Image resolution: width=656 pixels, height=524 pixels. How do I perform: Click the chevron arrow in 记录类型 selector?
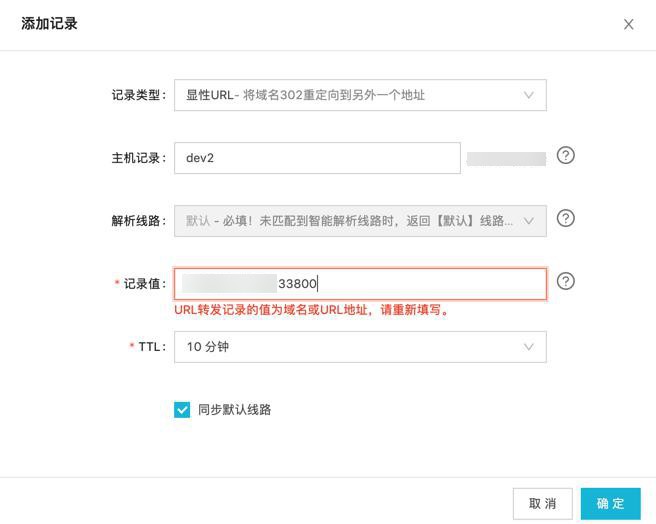[528, 95]
